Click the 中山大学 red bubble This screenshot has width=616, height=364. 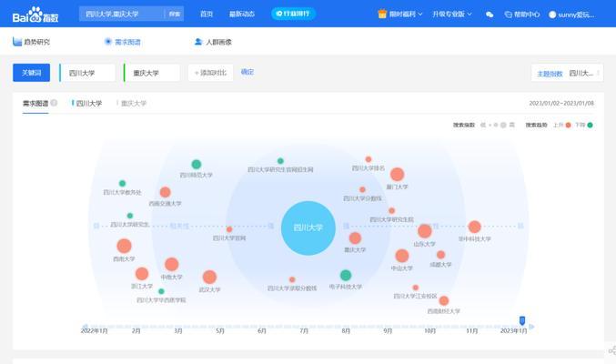402,256
